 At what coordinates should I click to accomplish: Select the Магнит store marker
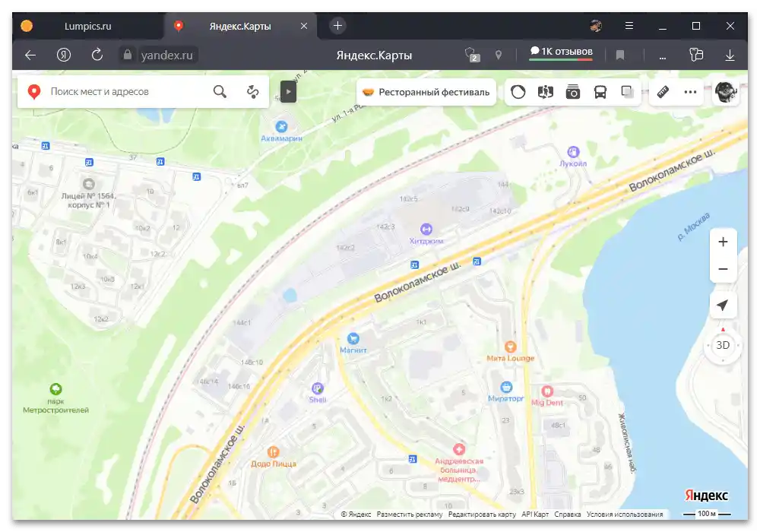click(x=353, y=339)
